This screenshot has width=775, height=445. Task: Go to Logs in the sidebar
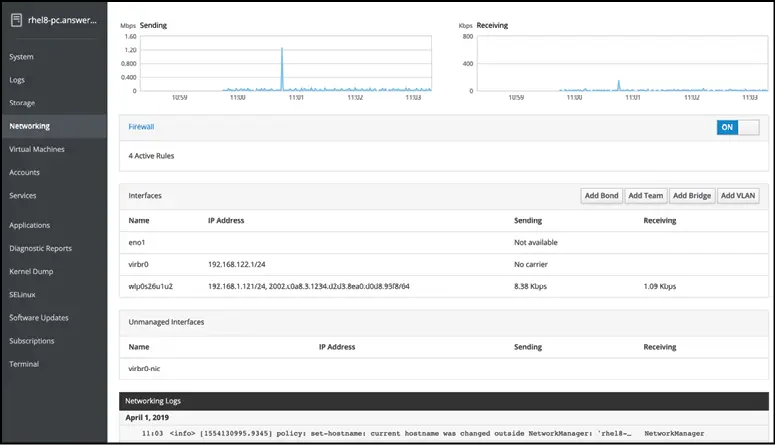pos(18,80)
